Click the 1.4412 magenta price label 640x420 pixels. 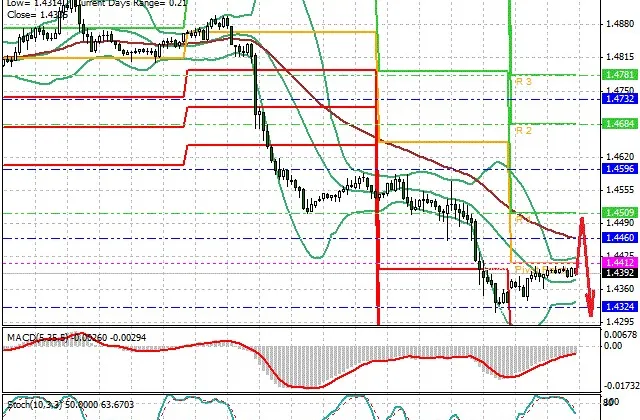[x=620, y=262]
